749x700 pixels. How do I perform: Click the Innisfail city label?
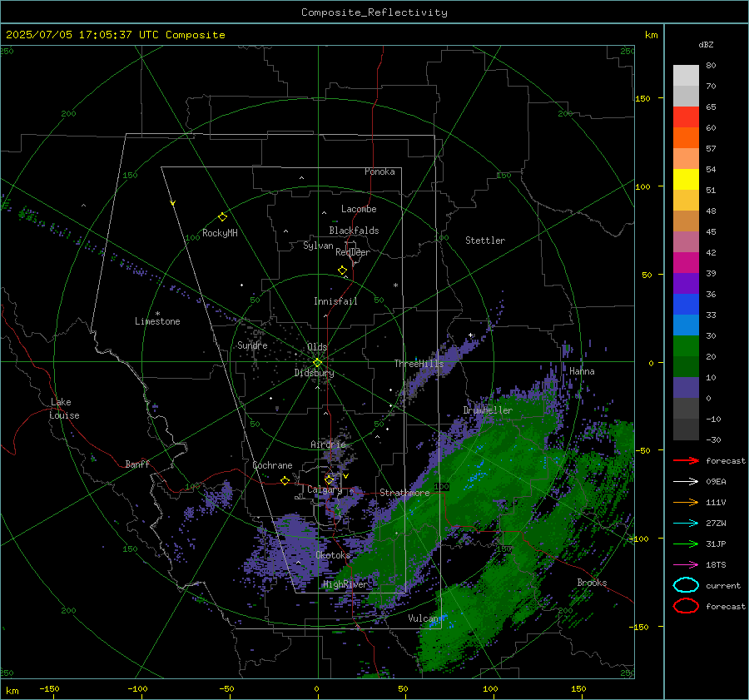(335, 301)
